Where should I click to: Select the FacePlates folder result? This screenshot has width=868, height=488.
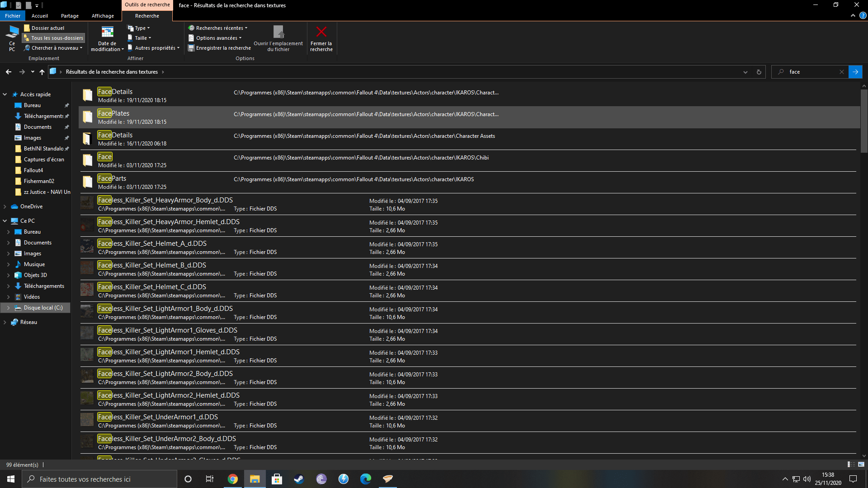[x=469, y=117]
